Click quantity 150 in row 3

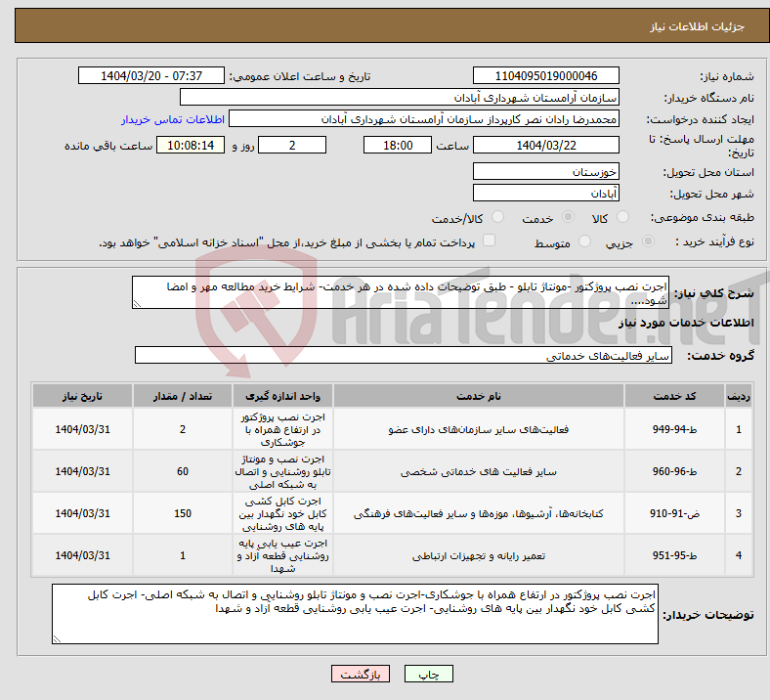182,514
